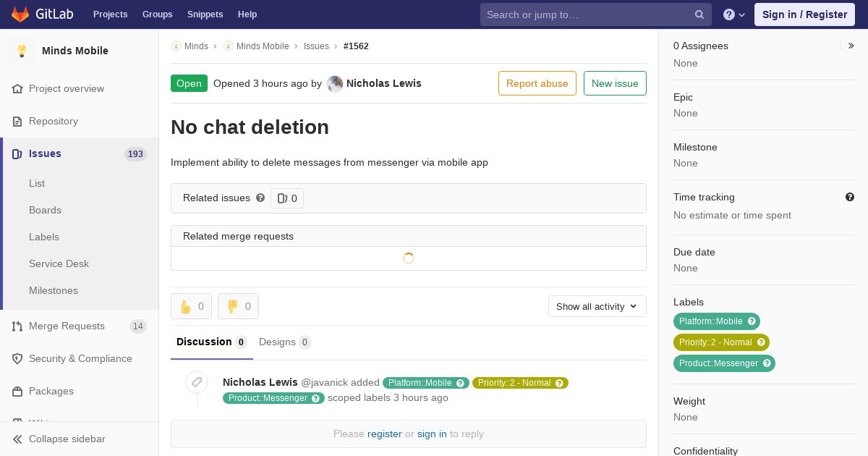868x456 pixels.
Task: Click the Minds breadcrumb link
Action: pos(196,46)
